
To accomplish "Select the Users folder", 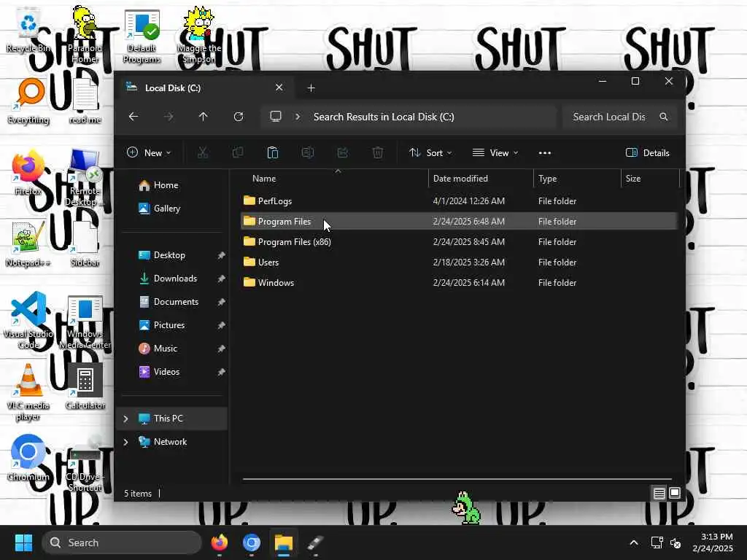I will (460, 262).
